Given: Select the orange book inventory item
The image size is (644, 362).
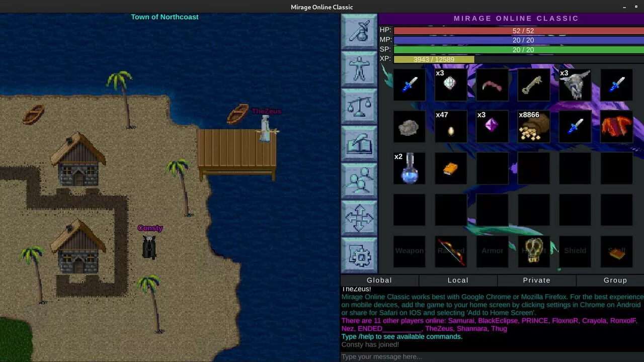Looking at the screenshot, I should click(451, 168).
